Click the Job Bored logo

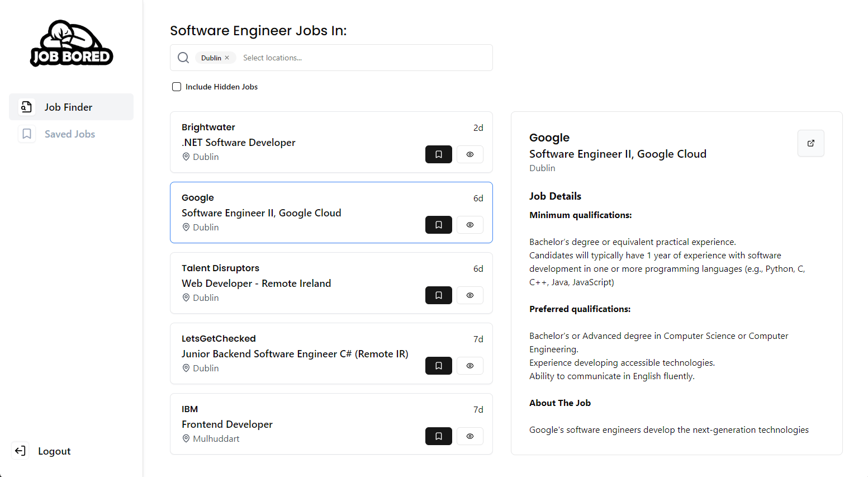[x=72, y=44]
